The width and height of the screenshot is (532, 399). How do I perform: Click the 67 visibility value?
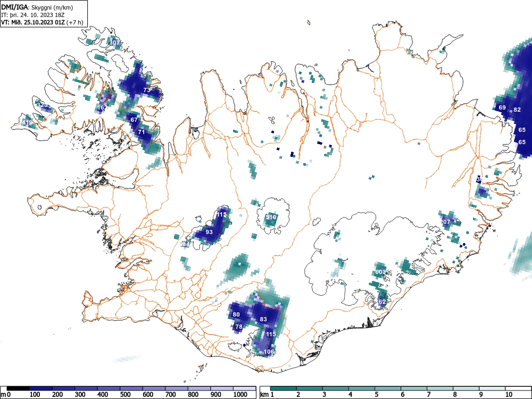135,119
